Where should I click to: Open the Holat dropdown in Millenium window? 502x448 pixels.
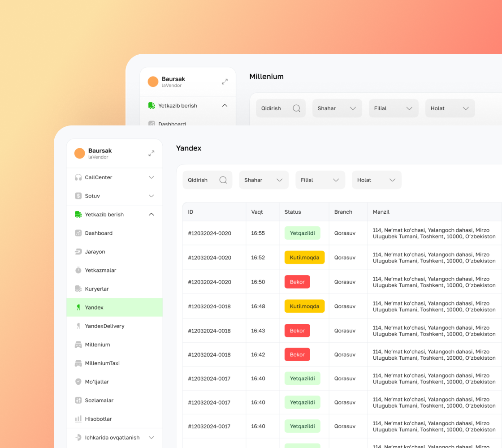pyautogui.click(x=450, y=108)
